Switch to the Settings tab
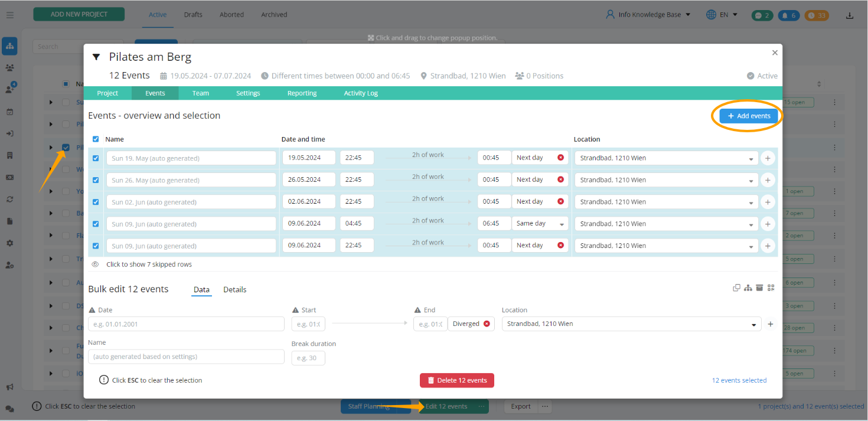The width and height of the screenshot is (868, 421). click(248, 93)
